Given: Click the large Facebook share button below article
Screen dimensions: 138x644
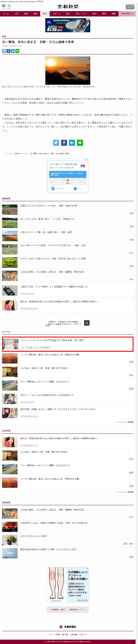Looking at the screenshot, I should pyautogui.click(x=64, y=143).
